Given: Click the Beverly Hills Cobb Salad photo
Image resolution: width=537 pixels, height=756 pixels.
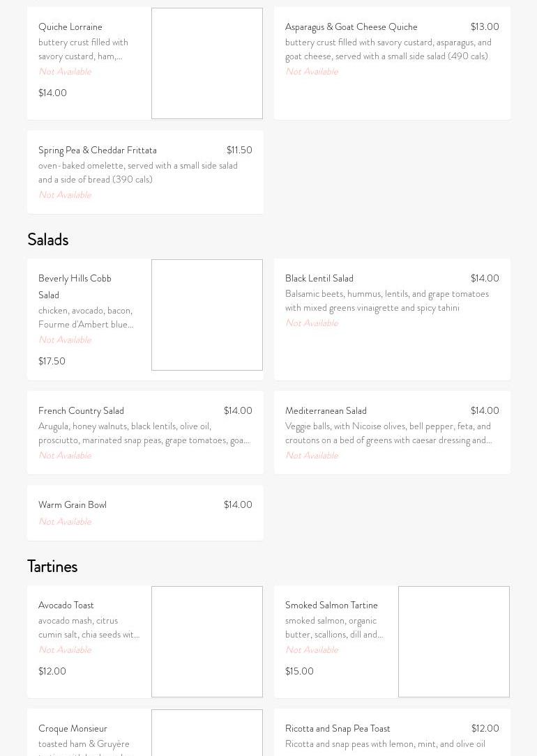Looking at the screenshot, I should pyautogui.click(x=207, y=315).
